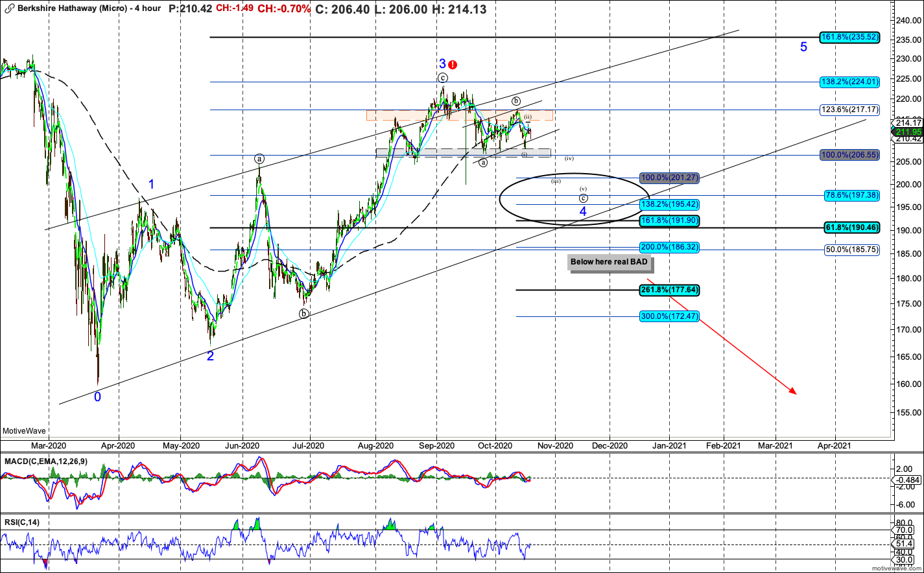
Task: Click the Mar-2020 date axis label
Action: (49, 446)
